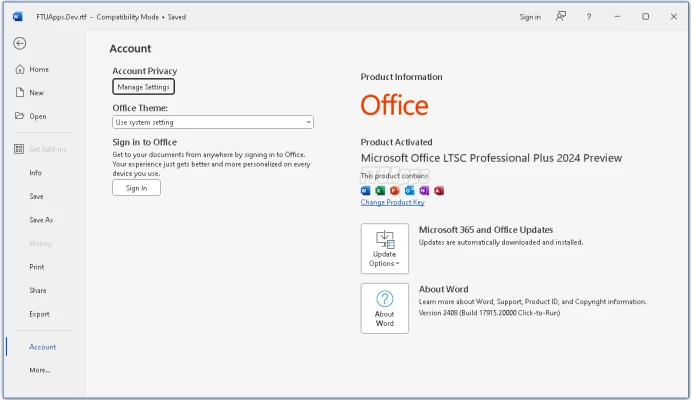Click the PowerPoint product icon

coord(394,190)
